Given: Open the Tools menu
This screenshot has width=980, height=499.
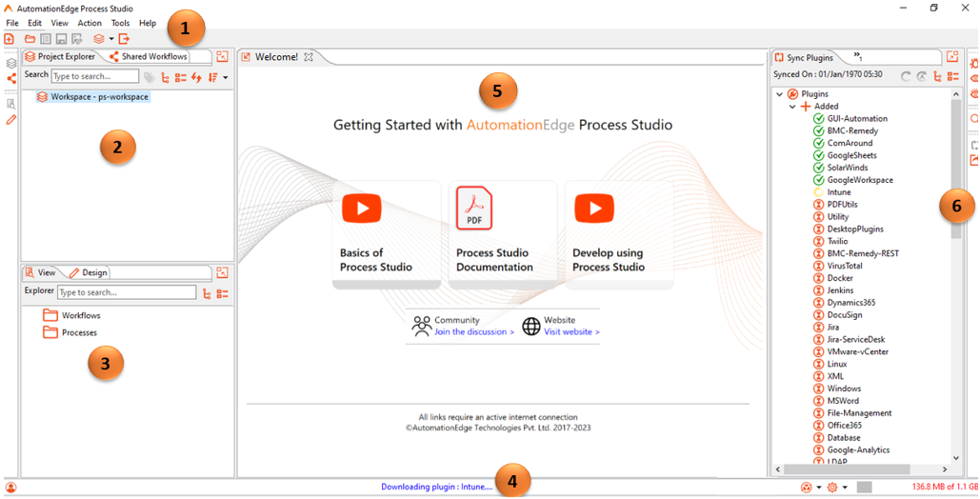Looking at the screenshot, I should (120, 23).
